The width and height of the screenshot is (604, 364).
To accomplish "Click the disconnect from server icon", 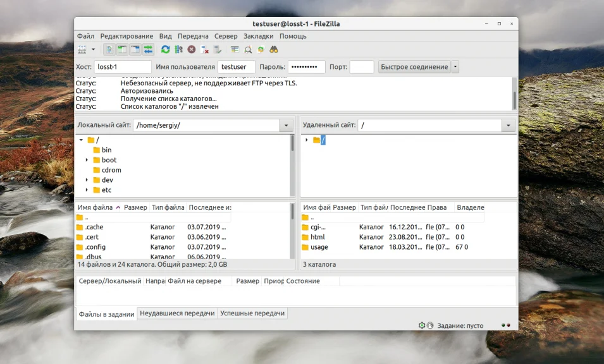I will tap(204, 49).
